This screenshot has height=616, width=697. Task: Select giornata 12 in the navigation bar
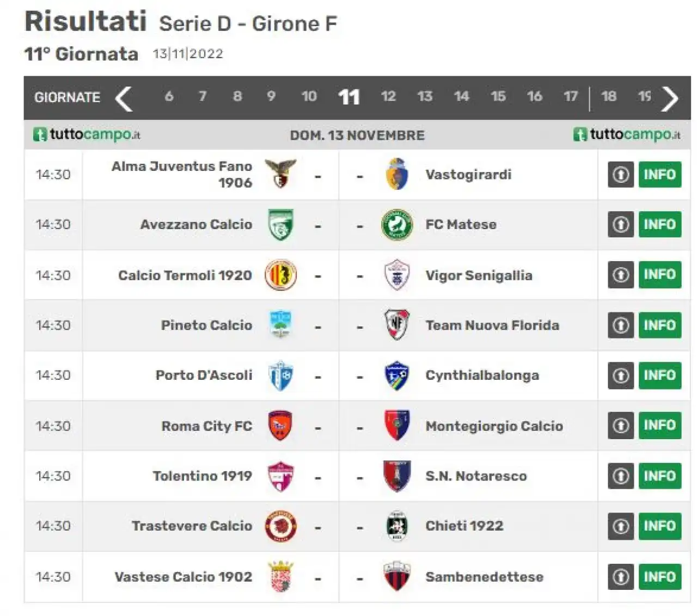[388, 97]
